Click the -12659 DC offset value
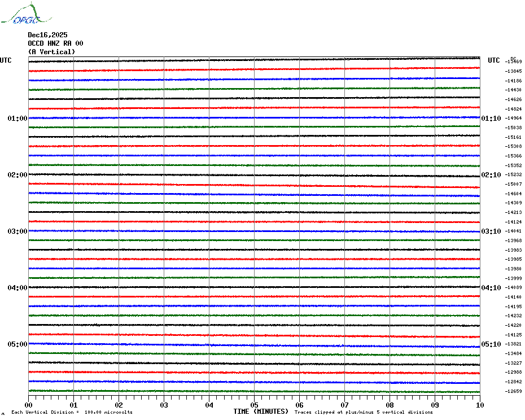The width and height of the screenshot is (525, 420). click(514, 391)
